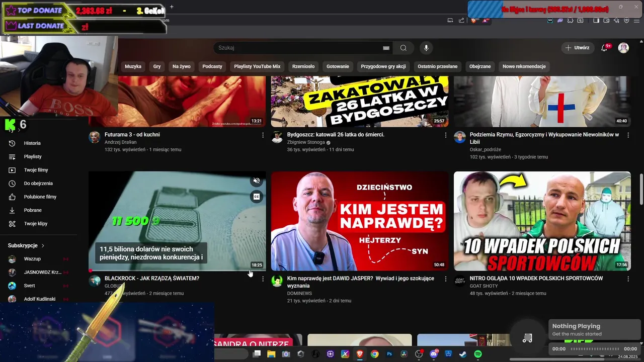Open the Brave VPN shield icon

tap(627, 20)
